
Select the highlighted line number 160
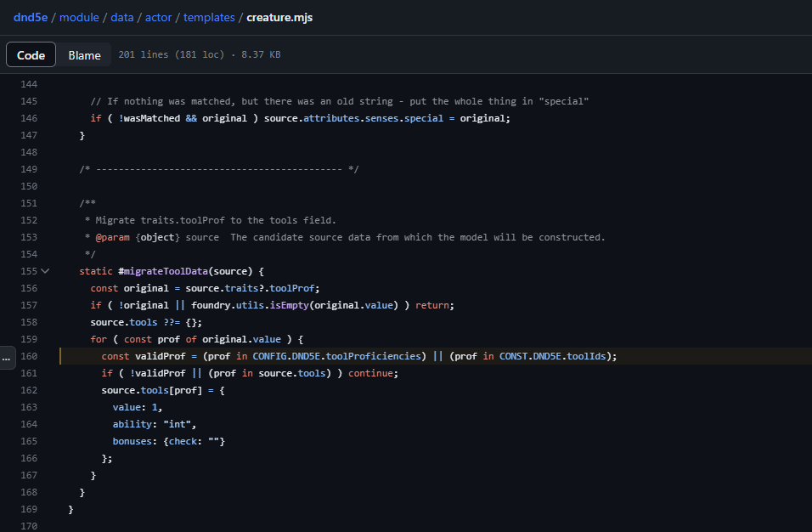click(x=29, y=356)
